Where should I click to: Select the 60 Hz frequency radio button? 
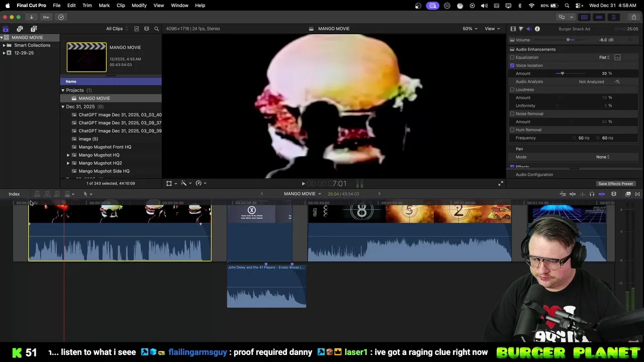click(598, 138)
